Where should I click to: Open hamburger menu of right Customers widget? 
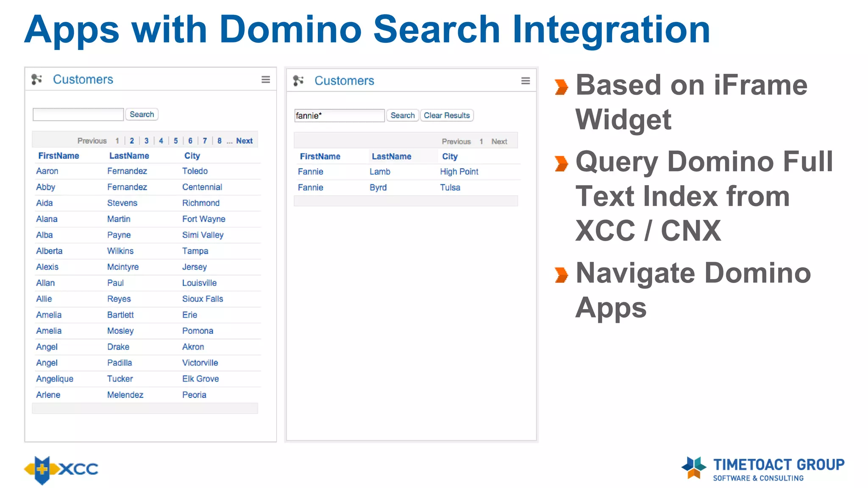coord(525,81)
